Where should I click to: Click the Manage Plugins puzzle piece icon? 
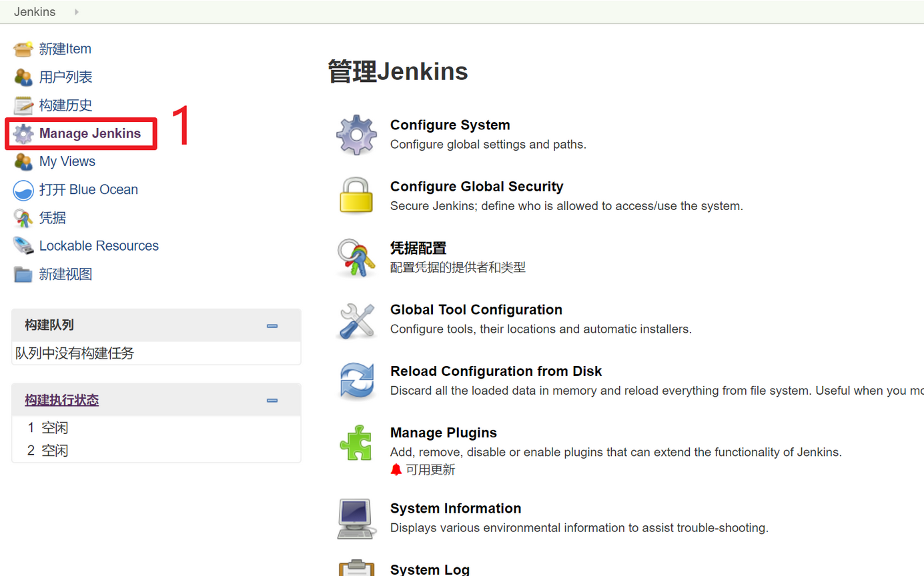(x=356, y=443)
